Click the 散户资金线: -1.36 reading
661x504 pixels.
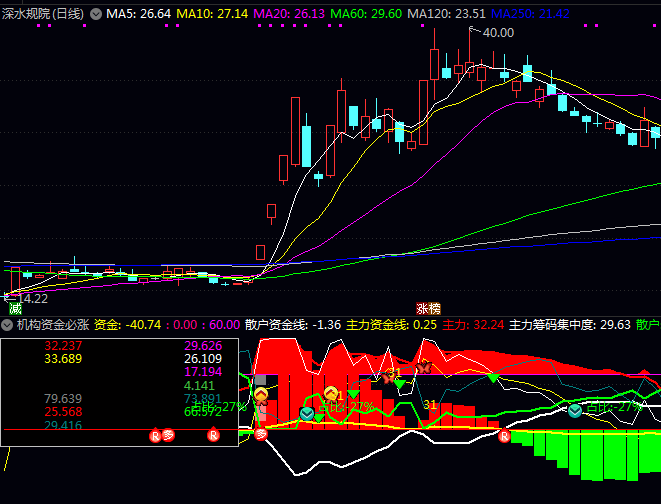[293, 325]
